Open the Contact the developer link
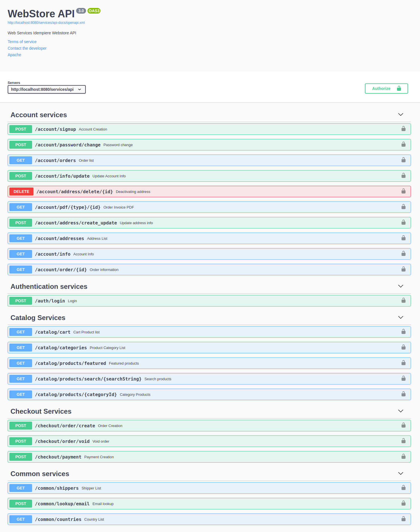The width and height of the screenshot is (420, 532). (x=27, y=48)
